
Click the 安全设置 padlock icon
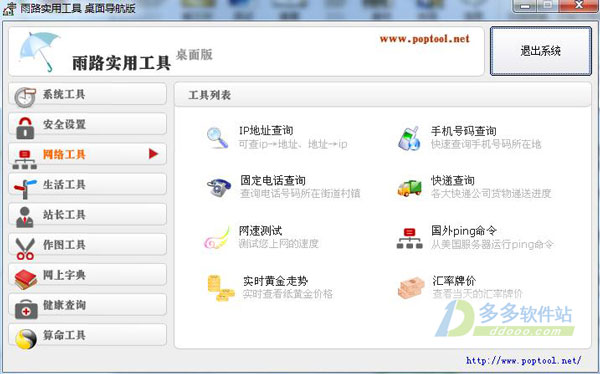pyautogui.click(x=25, y=127)
